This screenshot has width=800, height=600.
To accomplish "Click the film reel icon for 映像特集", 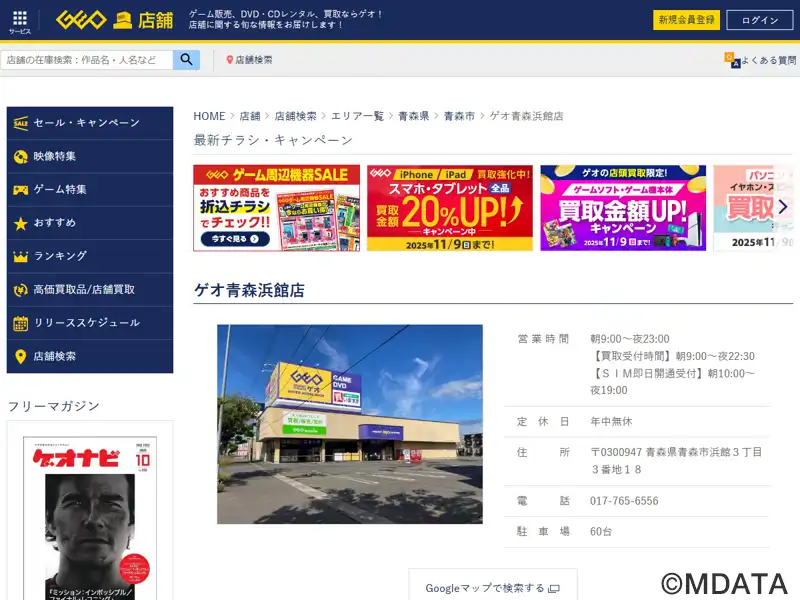I will (x=20, y=157).
